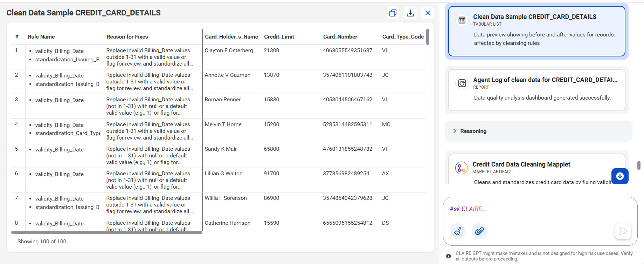Download the clean data sample
Viewport: 644px width, 264px height.
(x=410, y=13)
